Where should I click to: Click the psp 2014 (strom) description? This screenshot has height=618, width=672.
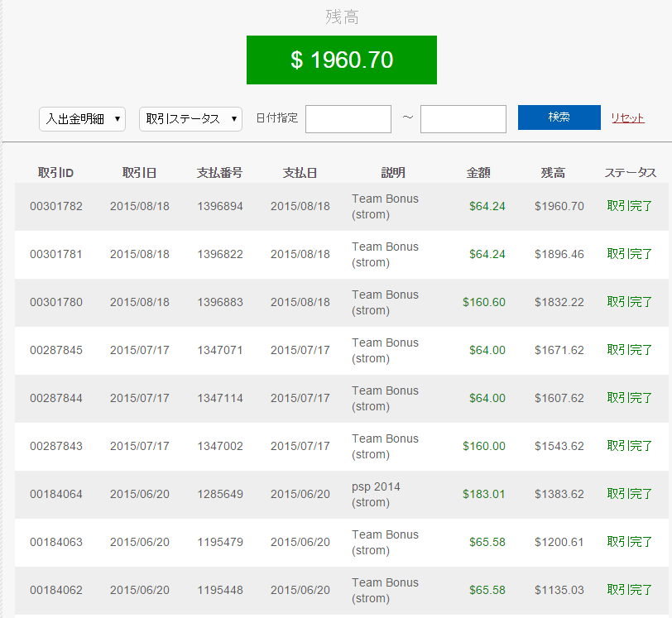click(376, 494)
